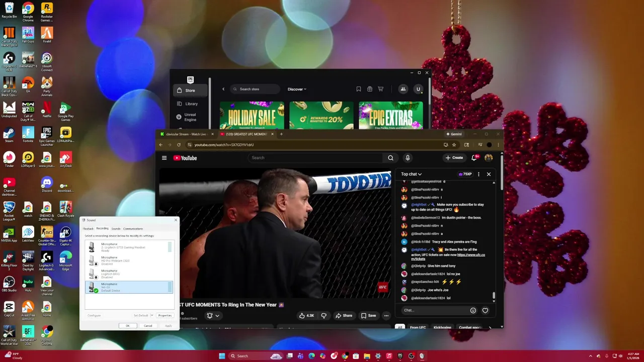This screenshot has width=644, height=362.
Task: Click the YouTube search magnifier button
Action: (x=390, y=158)
